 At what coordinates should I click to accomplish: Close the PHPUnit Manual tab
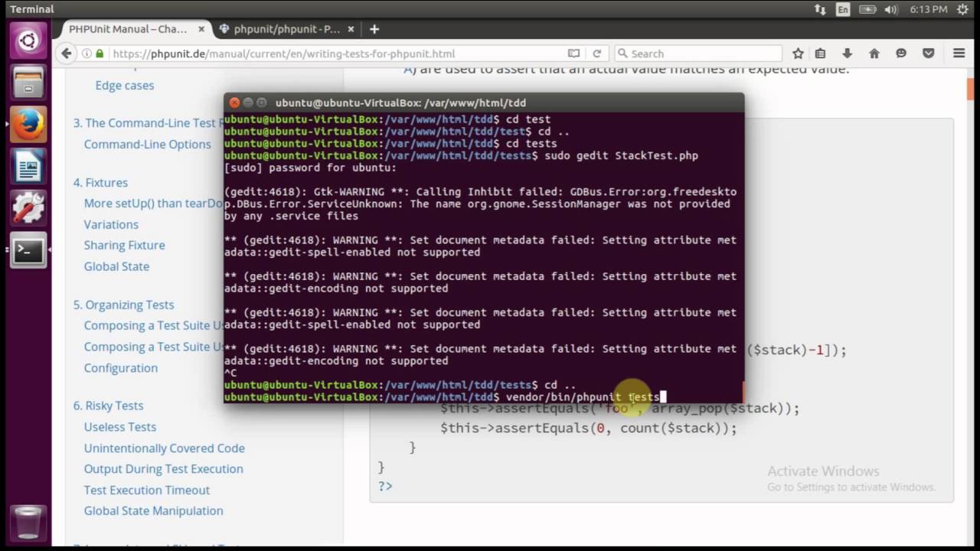(x=201, y=29)
